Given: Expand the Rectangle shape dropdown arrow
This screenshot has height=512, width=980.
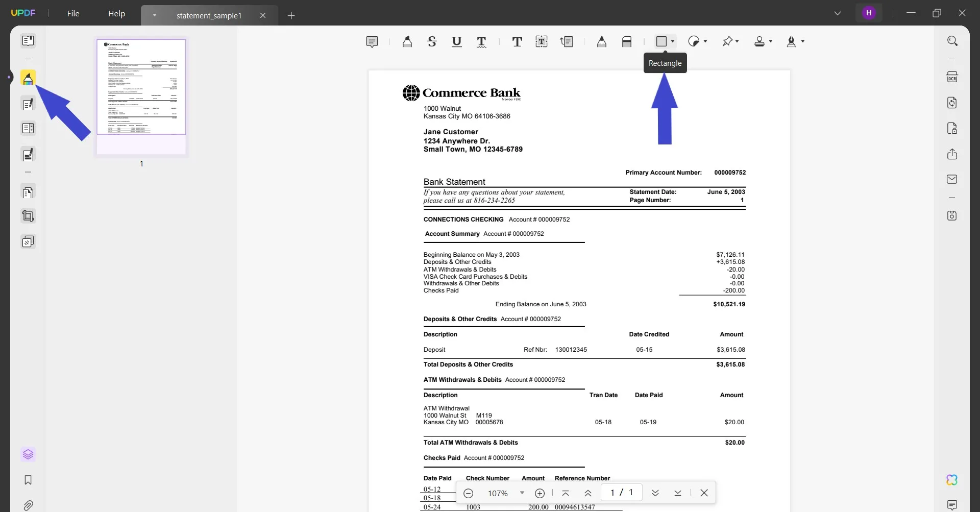Looking at the screenshot, I should [x=673, y=41].
